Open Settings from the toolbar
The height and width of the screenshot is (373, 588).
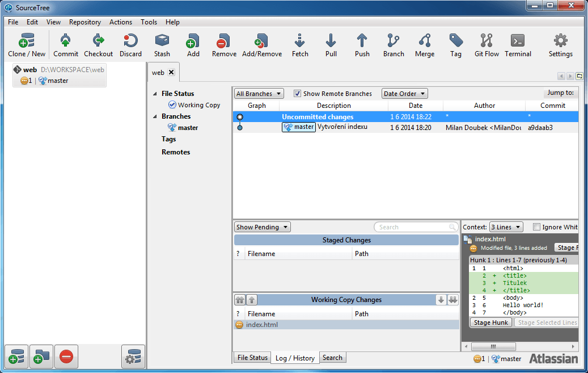click(561, 45)
